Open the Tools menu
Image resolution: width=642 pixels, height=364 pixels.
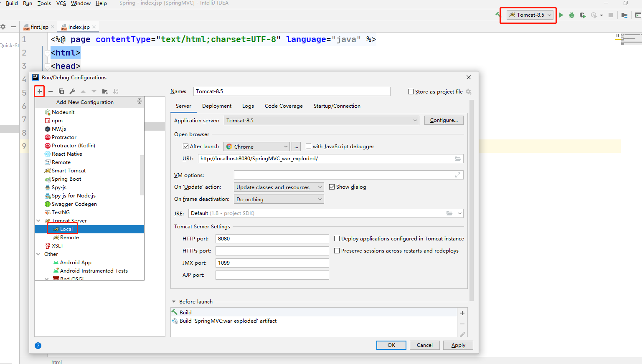point(44,3)
